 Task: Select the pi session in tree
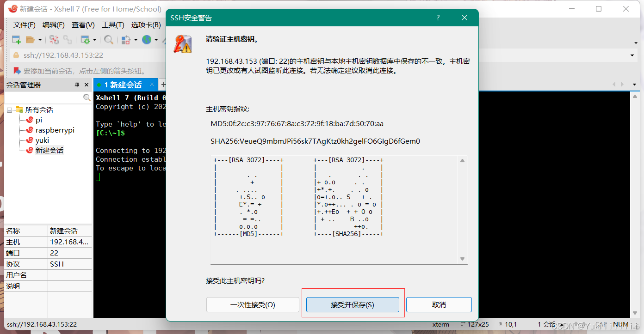(39, 120)
